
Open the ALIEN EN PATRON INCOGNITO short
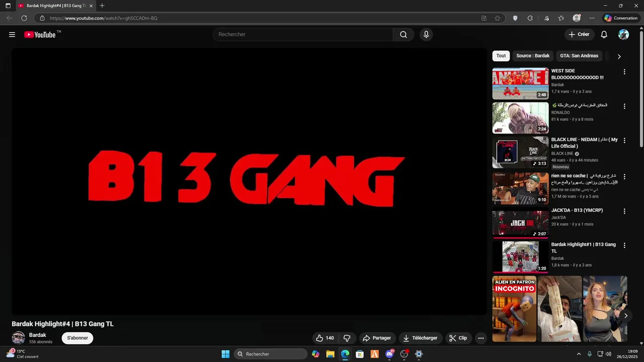pos(514,309)
